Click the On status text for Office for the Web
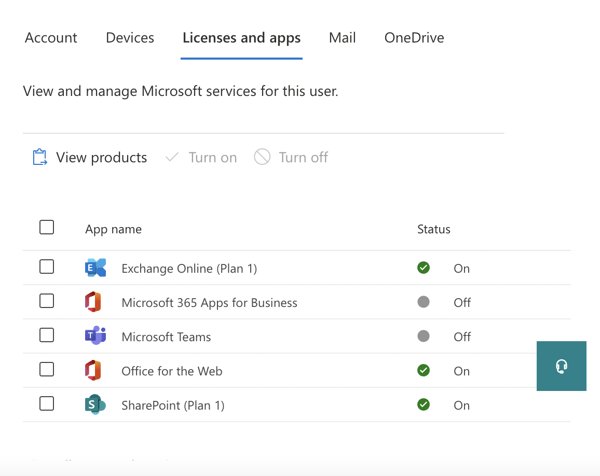This screenshot has width=600, height=476. (461, 371)
